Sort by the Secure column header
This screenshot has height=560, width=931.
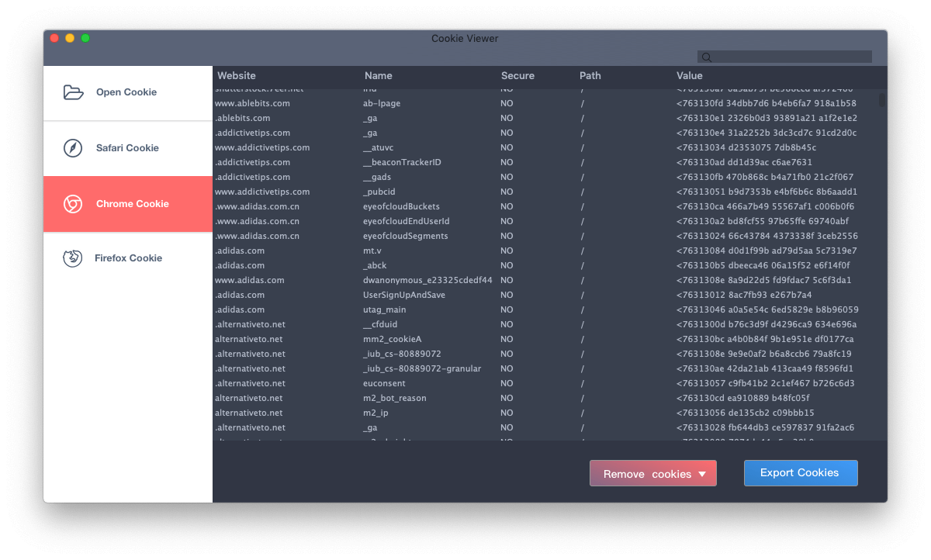pyautogui.click(x=517, y=76)
